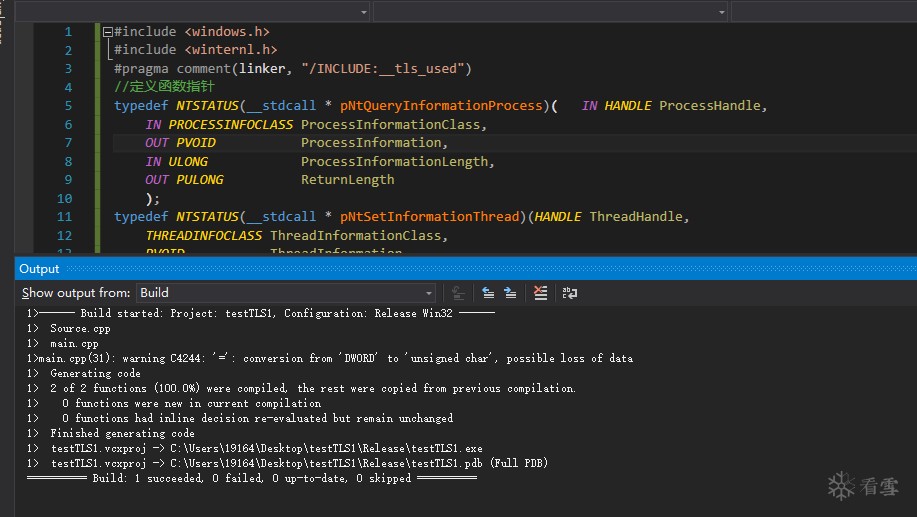917x517 pixels.
Task: Go to next message in Output
Action: 510,293
